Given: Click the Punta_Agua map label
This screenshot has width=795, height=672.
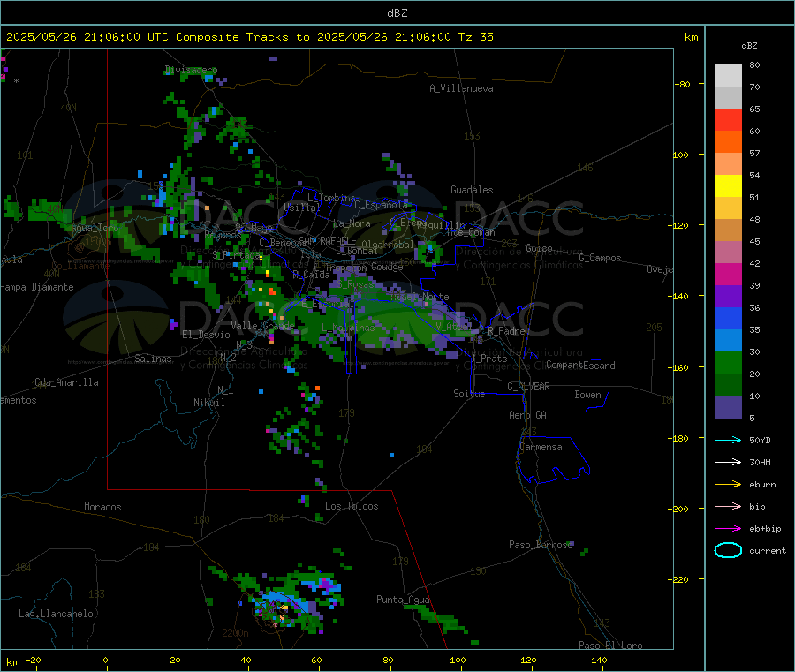Looking at the screenshot, I should coord(403,600).
